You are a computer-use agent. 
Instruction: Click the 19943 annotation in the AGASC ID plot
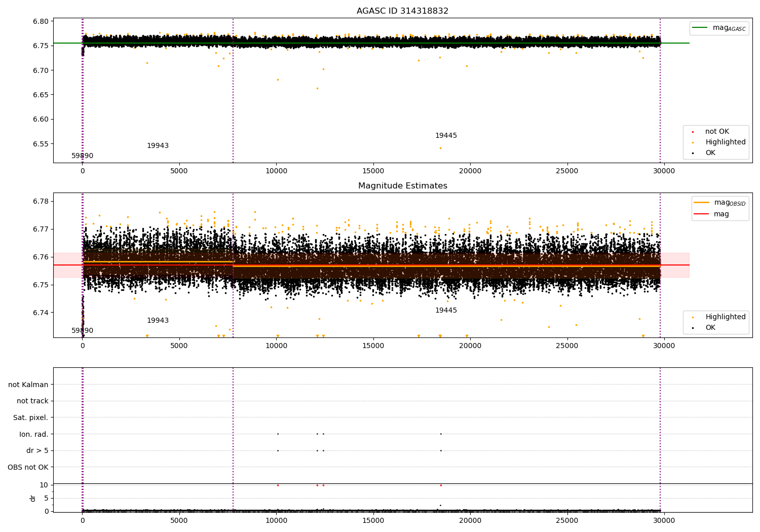click(x=158, y=146)
